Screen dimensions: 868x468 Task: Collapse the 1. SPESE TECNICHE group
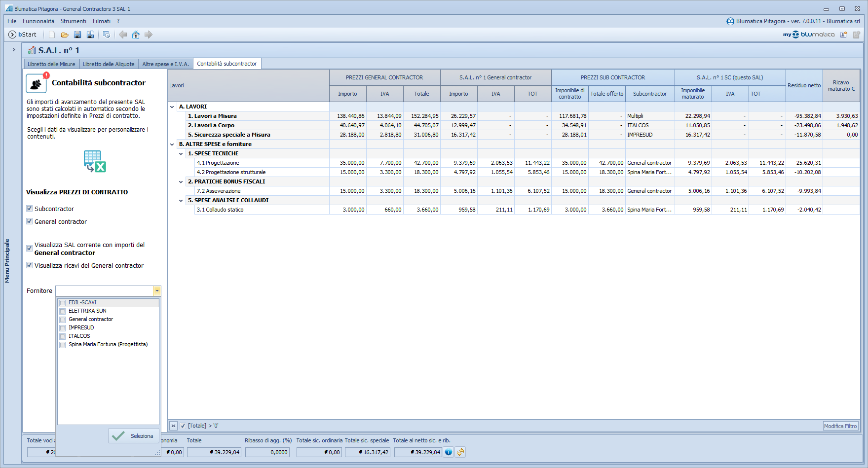coord(181,153)
